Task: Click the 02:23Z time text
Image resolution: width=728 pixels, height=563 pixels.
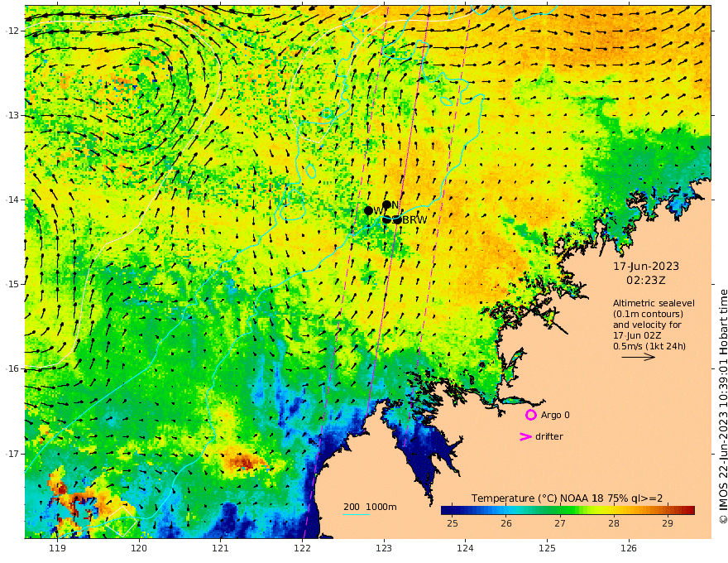Action: (x=646, y=280)
